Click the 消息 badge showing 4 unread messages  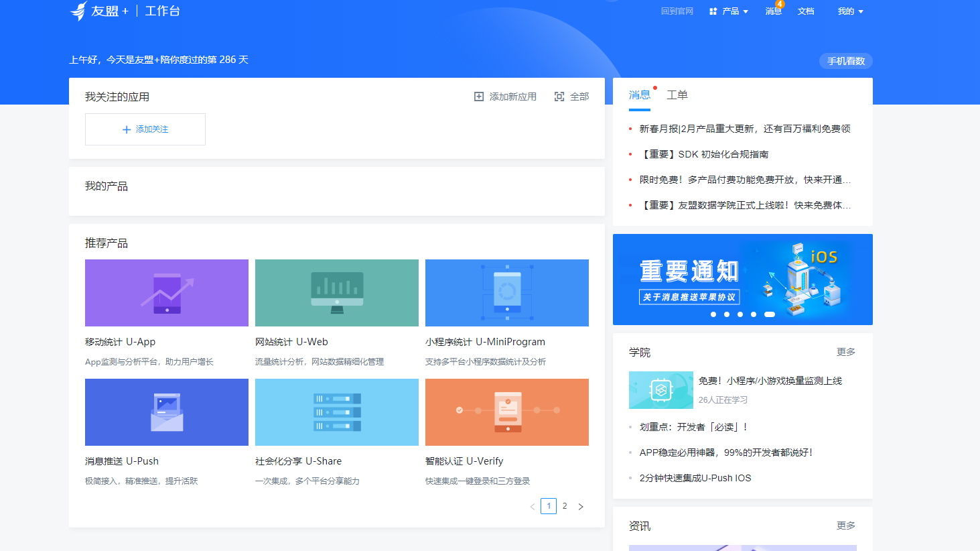click(x=780, y=4)
